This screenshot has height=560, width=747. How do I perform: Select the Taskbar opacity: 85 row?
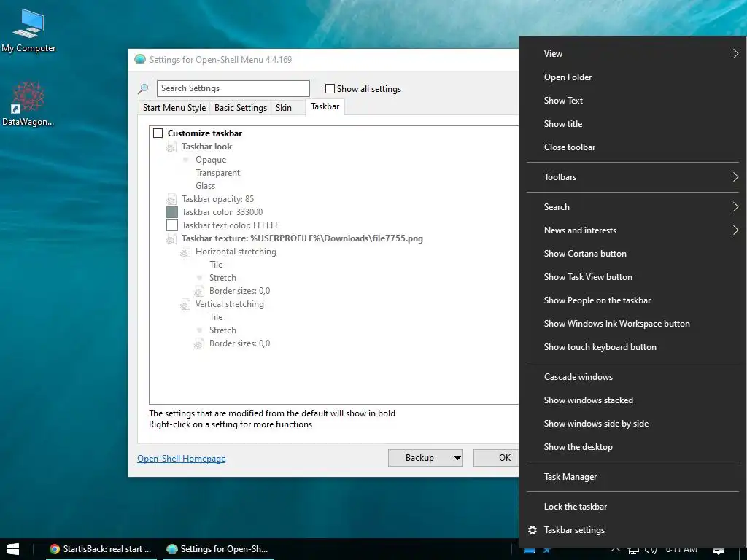point(217,199)
